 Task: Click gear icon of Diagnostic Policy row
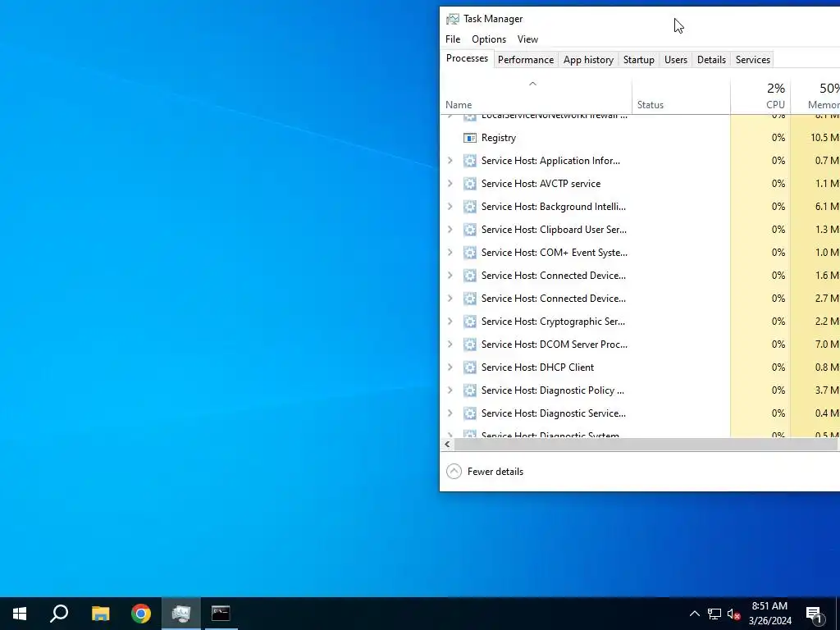[470, 390]
